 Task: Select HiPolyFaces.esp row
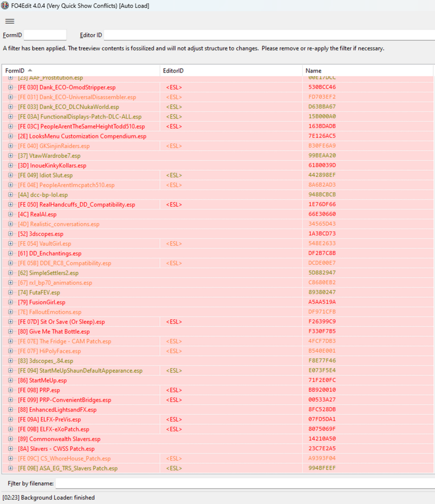[217, 351]
